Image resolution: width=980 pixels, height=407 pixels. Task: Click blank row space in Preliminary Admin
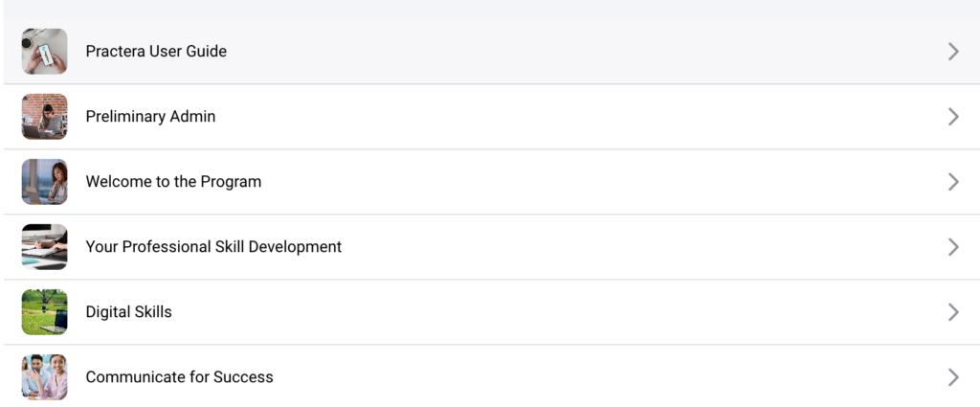click(574, 117)
